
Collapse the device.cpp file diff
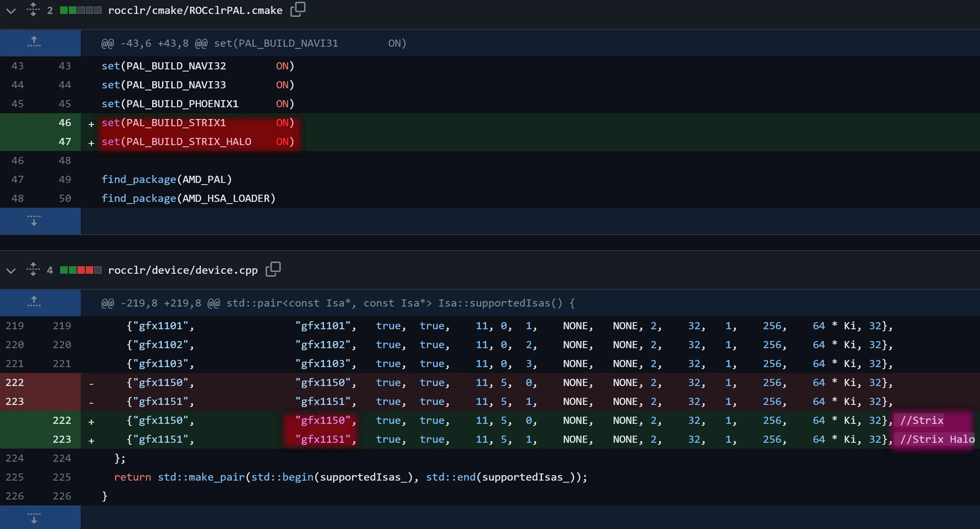click(11, 270)
